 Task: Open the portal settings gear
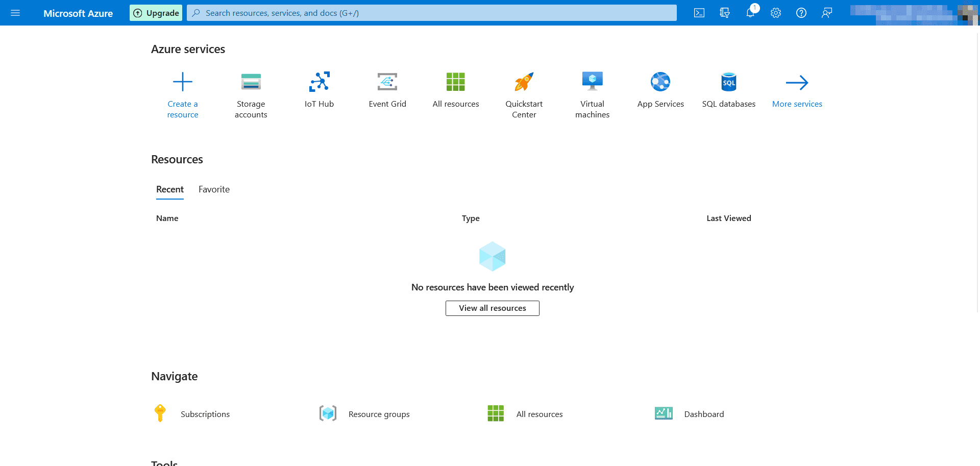775,13
